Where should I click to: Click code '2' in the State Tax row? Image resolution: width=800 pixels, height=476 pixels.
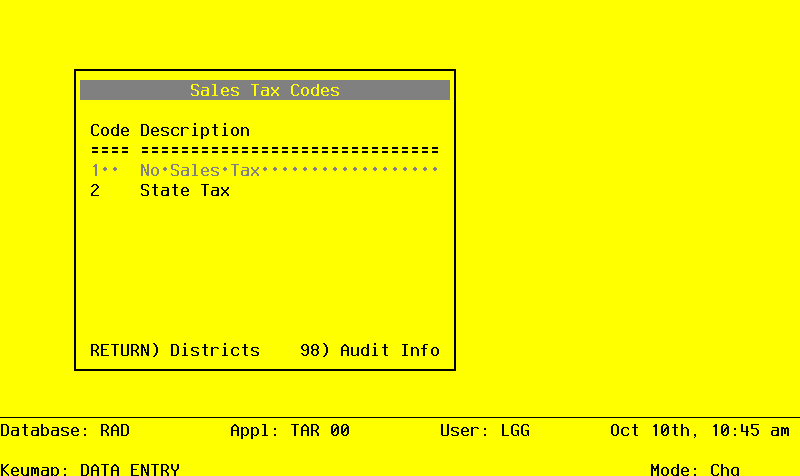tap(95, 190)
